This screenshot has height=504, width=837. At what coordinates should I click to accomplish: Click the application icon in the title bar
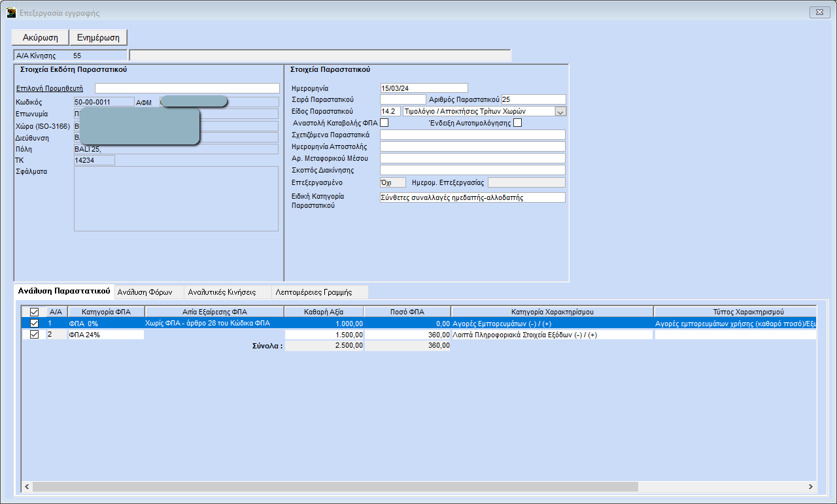pyautogui.click(x=11, y=12)
